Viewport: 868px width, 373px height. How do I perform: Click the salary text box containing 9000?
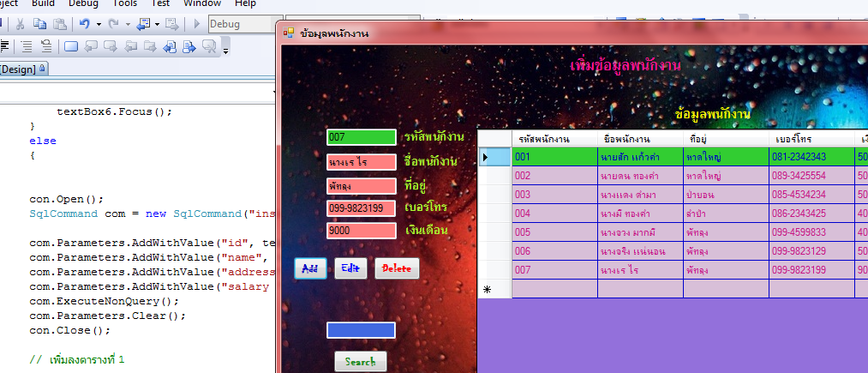coord(362,231)
